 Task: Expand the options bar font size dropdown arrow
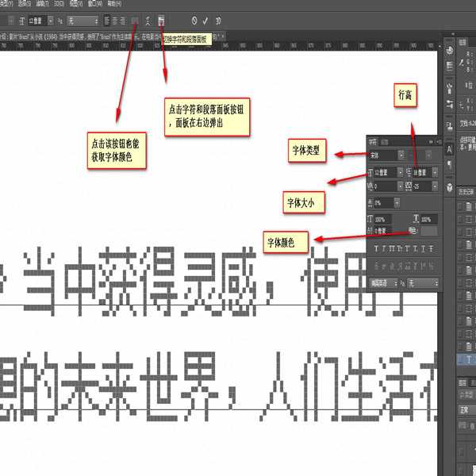point(51,21)
